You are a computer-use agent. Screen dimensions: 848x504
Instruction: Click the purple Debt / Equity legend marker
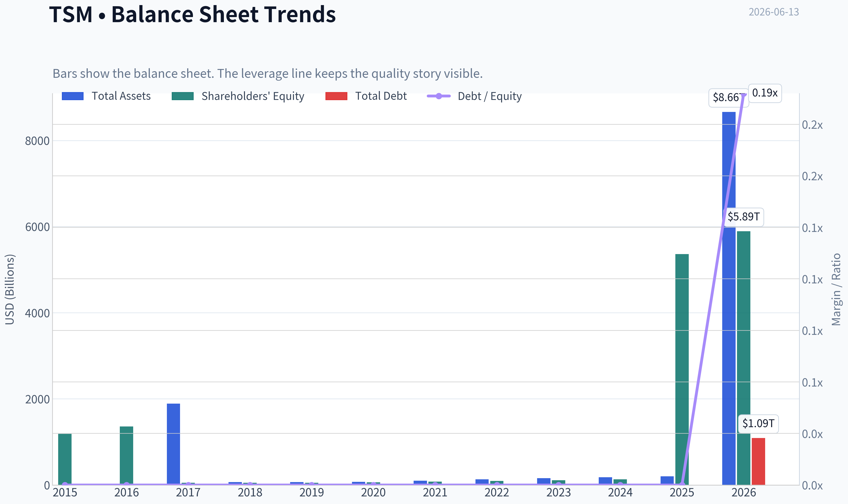[x=439, y=96]
